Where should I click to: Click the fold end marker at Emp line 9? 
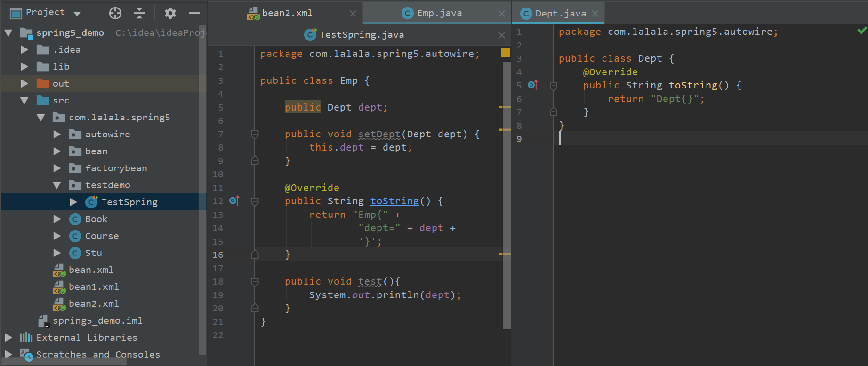pyautogui.click(x=255, y=160)
